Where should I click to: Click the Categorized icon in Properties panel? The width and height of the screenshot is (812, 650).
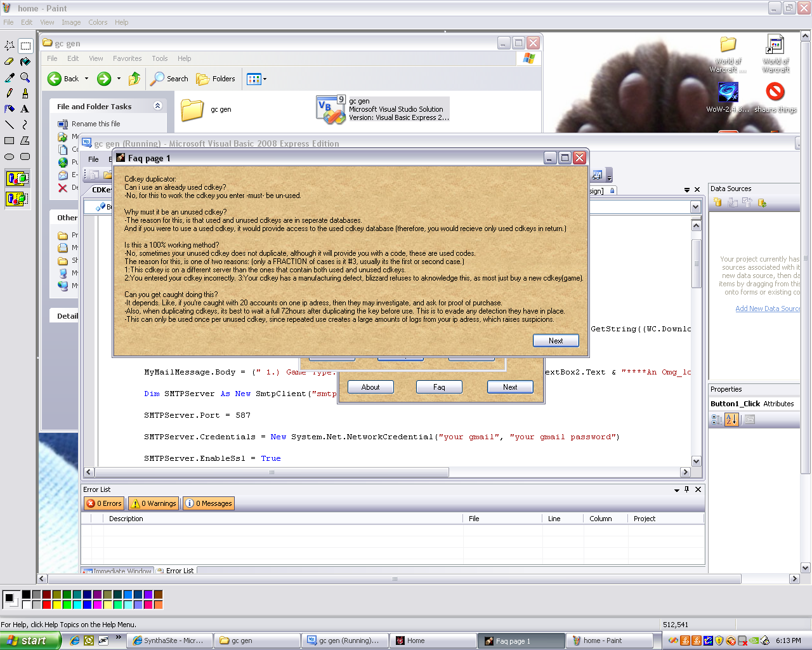pos(717,420)
